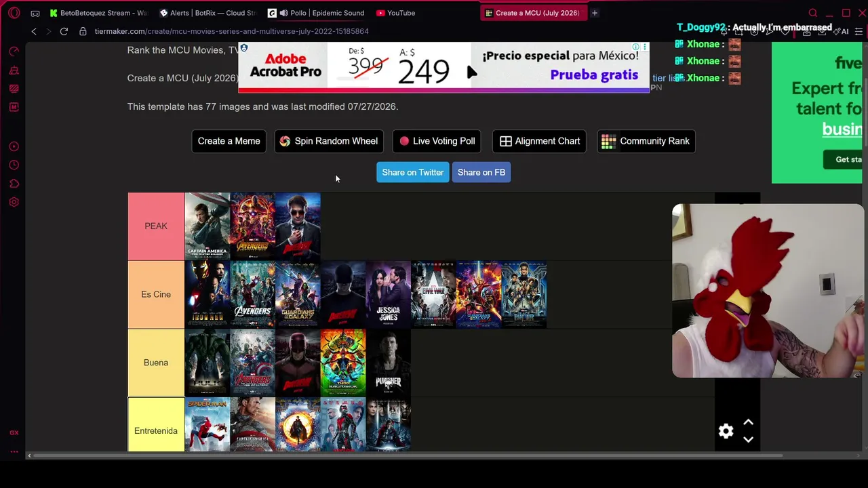Click the Adobe Acrobat Pro ad banner
The height and width of the screenshot is (488, 868).
tap(444, 66)
